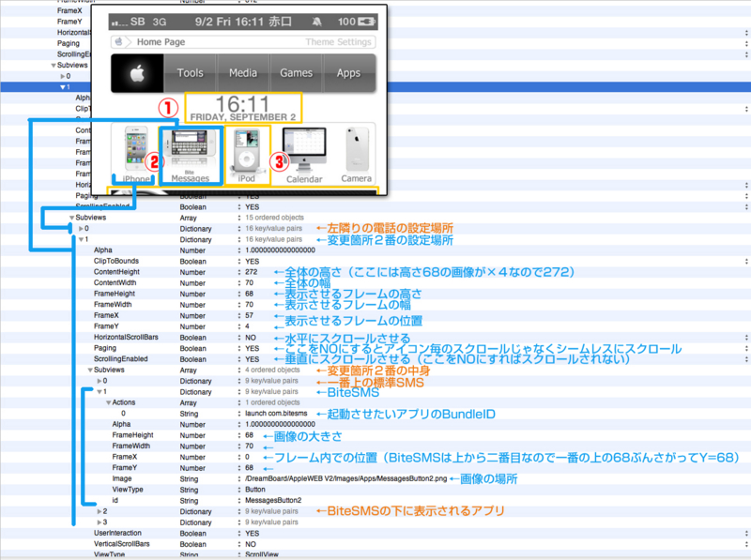Collapse item 1 containing the Actions array
The image size is (751, 560).
click(x=100, y=392)
